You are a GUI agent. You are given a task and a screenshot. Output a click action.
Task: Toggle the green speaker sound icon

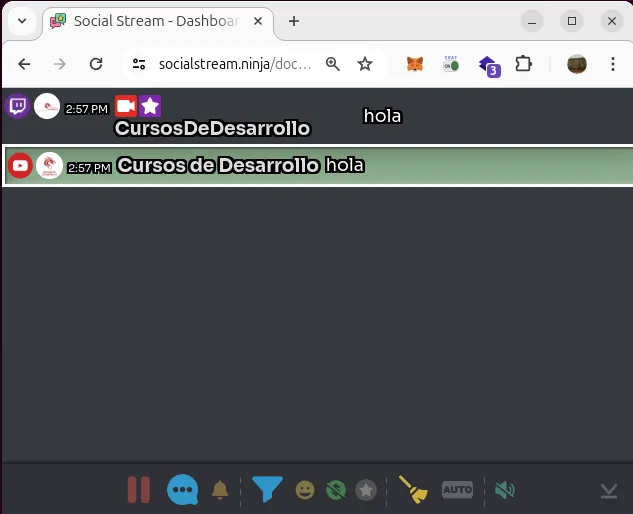coord(505,490)
